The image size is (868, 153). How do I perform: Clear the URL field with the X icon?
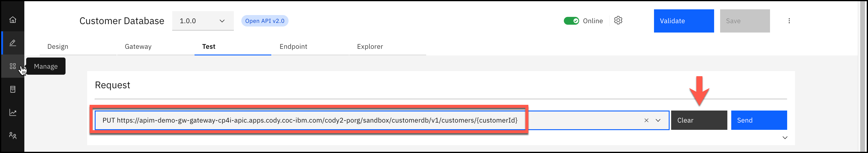pyautogui.click(x=646, y=120)
